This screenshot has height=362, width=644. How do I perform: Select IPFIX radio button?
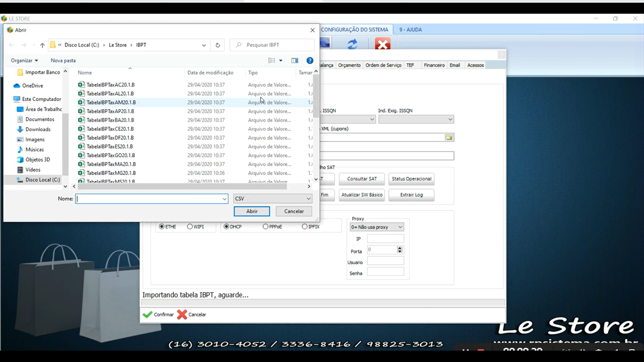pos(304,227)
